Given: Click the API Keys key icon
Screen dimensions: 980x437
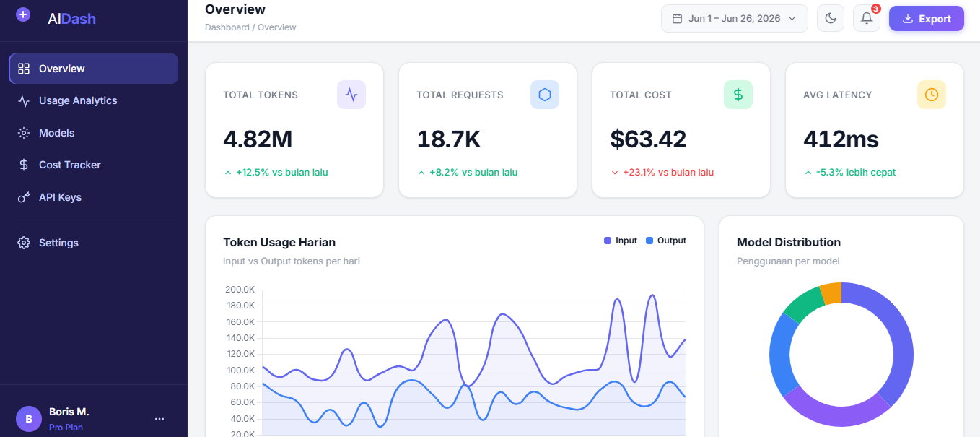Looking at the screenshot, I should point(24,197).
